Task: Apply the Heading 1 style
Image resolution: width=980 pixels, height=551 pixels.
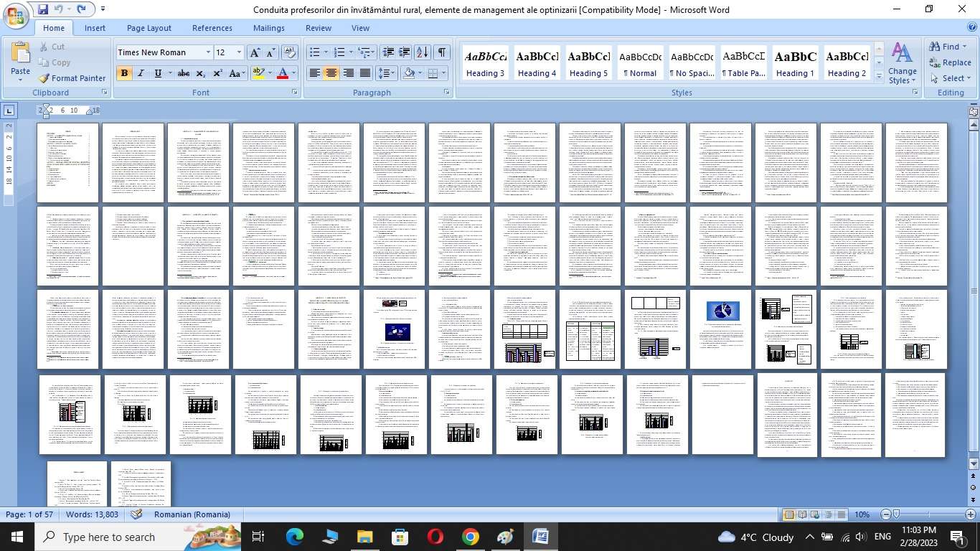Action: [x=794, y=64]
